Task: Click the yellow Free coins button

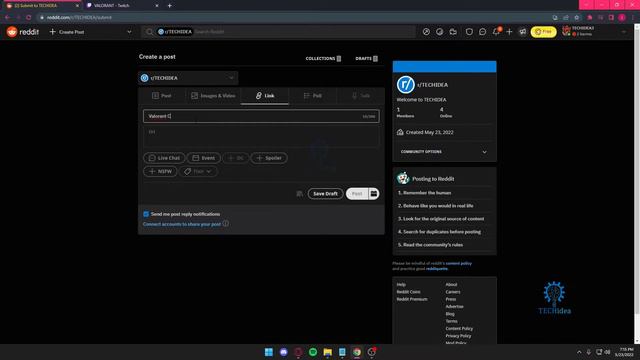Action: pyautogui.click(x=543, y=32)
